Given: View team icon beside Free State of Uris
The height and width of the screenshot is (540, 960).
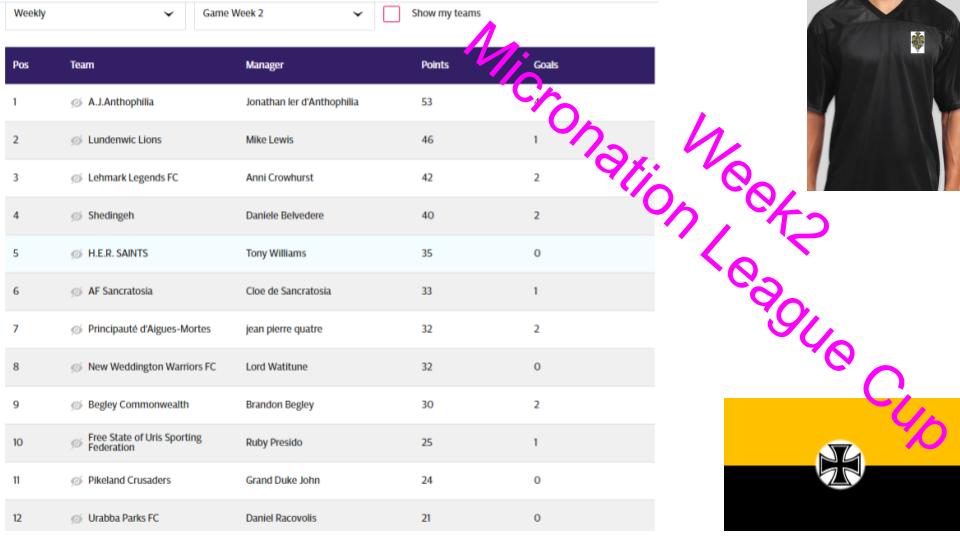Looking at the screenshot, I should [76, 443].
